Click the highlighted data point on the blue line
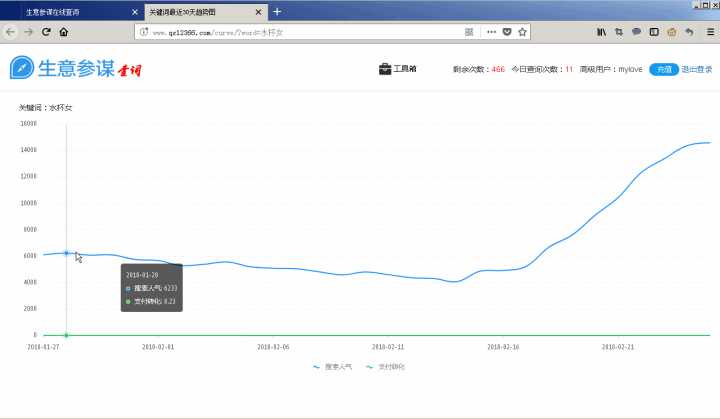Image resolution: width=720 pixels, height=419 pixels. pos(66,253)
